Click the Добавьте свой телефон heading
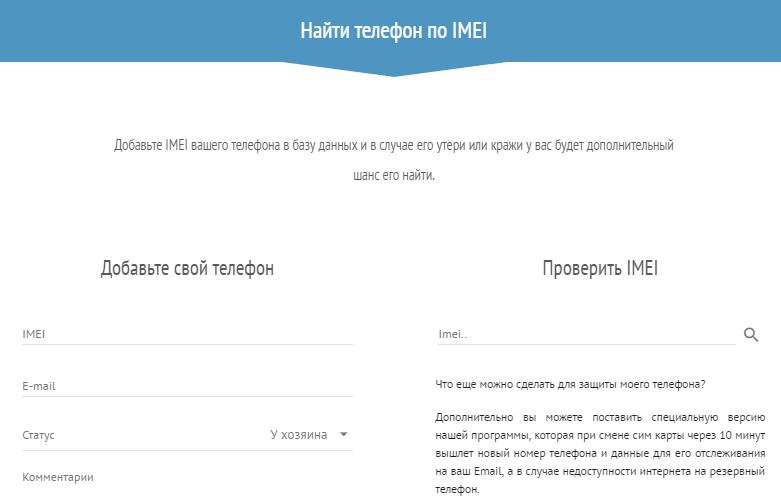 (x=187, y=268)
